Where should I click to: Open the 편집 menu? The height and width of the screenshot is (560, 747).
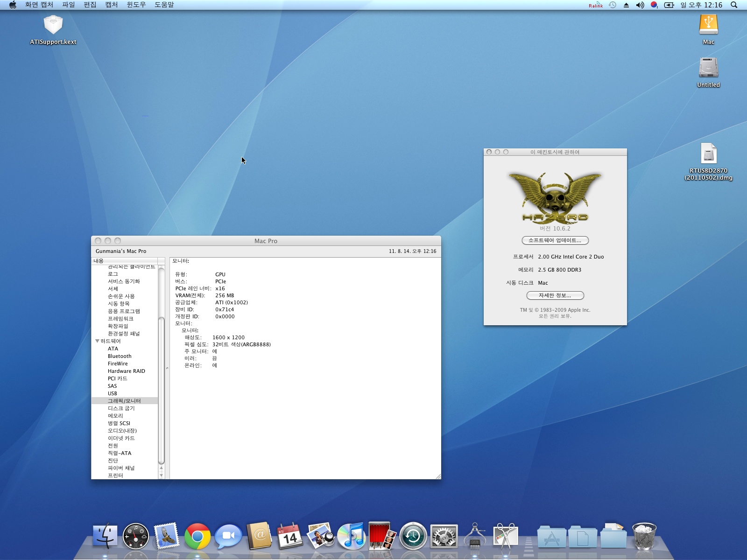[90, 5]
